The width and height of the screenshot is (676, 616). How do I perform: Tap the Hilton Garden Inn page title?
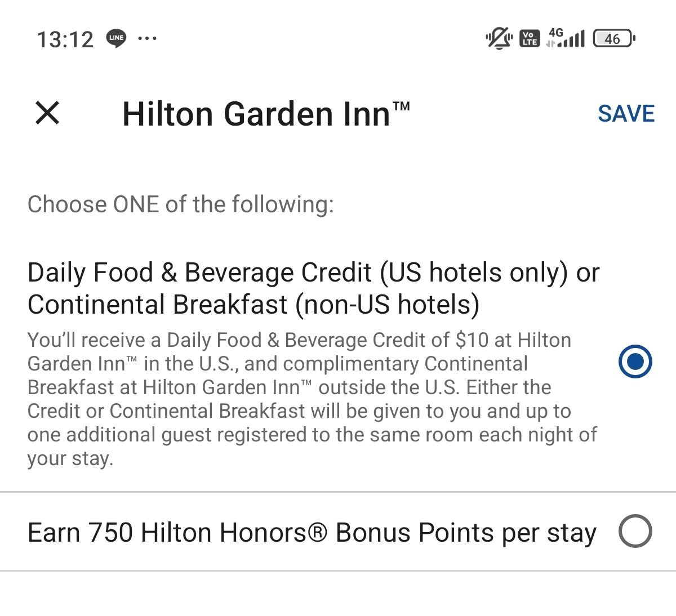point(265,114)
